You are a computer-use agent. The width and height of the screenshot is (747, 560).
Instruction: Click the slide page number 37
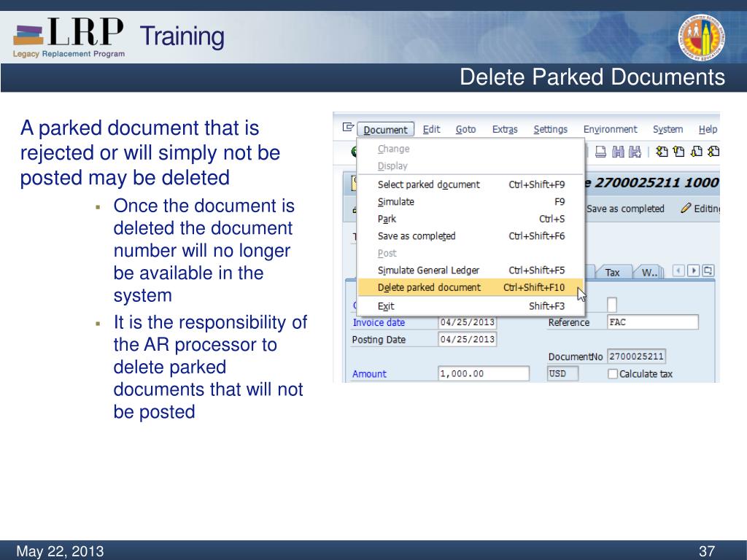pos(707,551)
